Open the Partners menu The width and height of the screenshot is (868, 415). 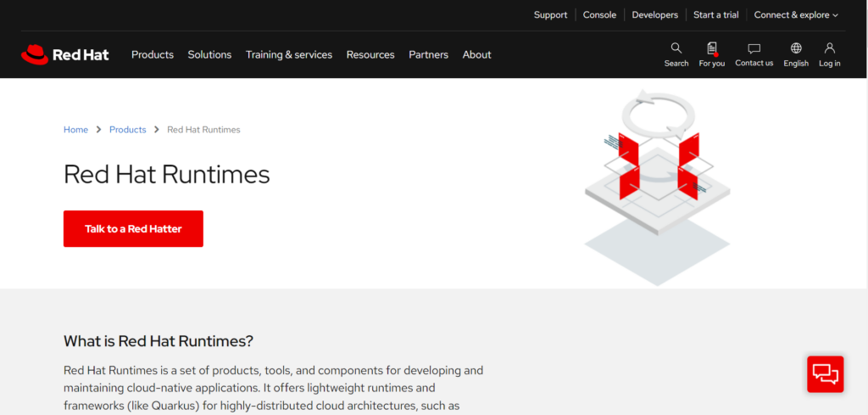[428, 54]
